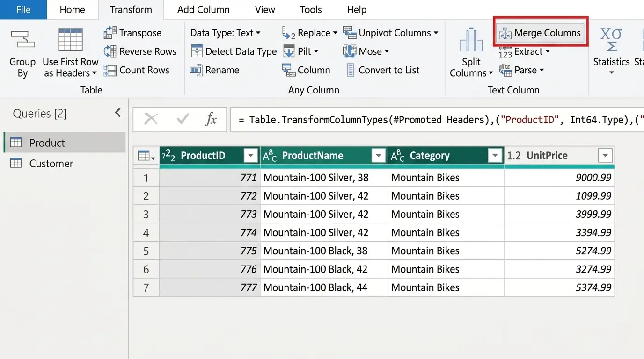Screen dimensions: 644x359
Task: Click the Convert to List label
Action: pyautogui.click(x=389, y=70)
